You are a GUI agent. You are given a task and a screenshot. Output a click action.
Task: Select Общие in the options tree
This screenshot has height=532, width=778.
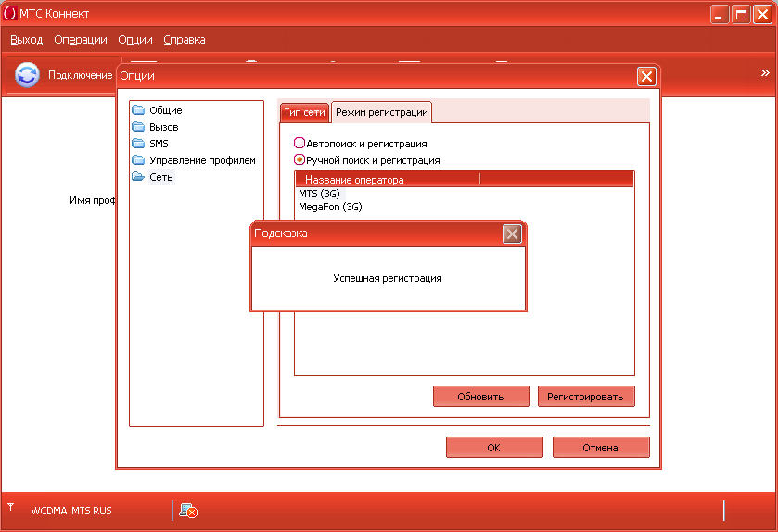click(166, 110)
